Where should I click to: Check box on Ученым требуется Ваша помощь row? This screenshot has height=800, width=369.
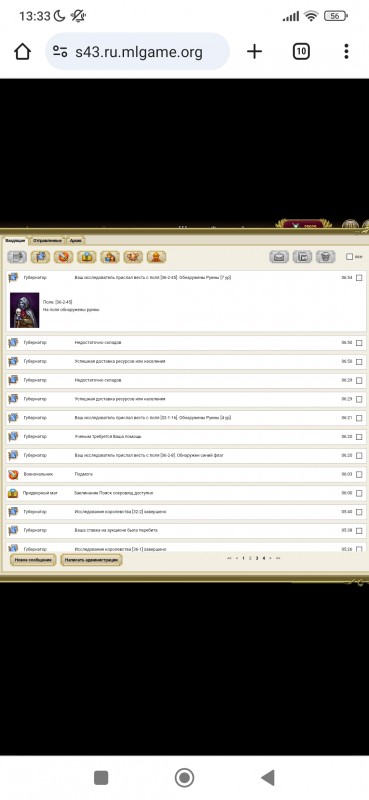(359, 437)
